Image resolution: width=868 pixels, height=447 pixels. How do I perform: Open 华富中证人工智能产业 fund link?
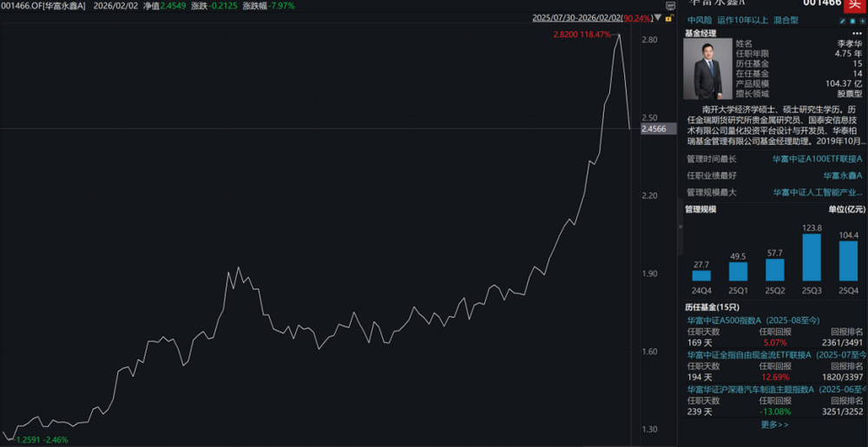[818, 192]
